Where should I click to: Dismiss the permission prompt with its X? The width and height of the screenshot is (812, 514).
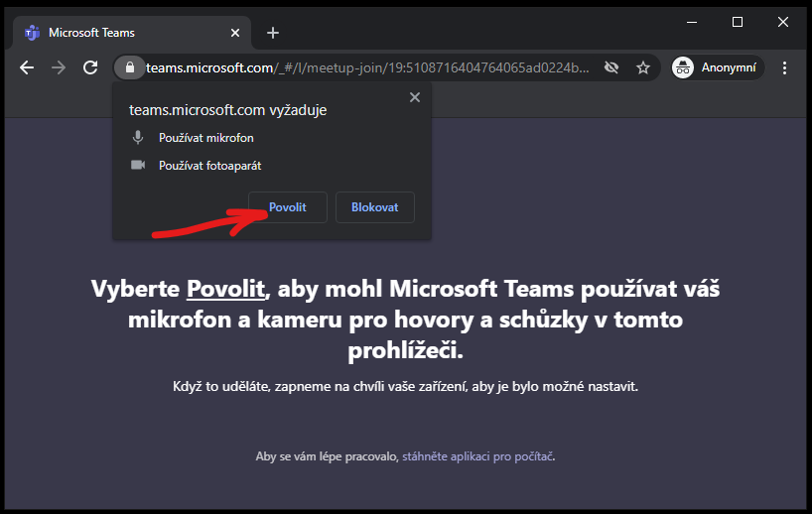tap(415, 97)
